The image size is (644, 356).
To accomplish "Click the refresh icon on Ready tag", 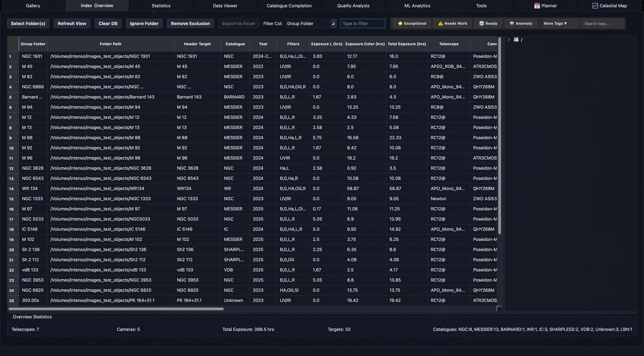I will click(481, 24).
